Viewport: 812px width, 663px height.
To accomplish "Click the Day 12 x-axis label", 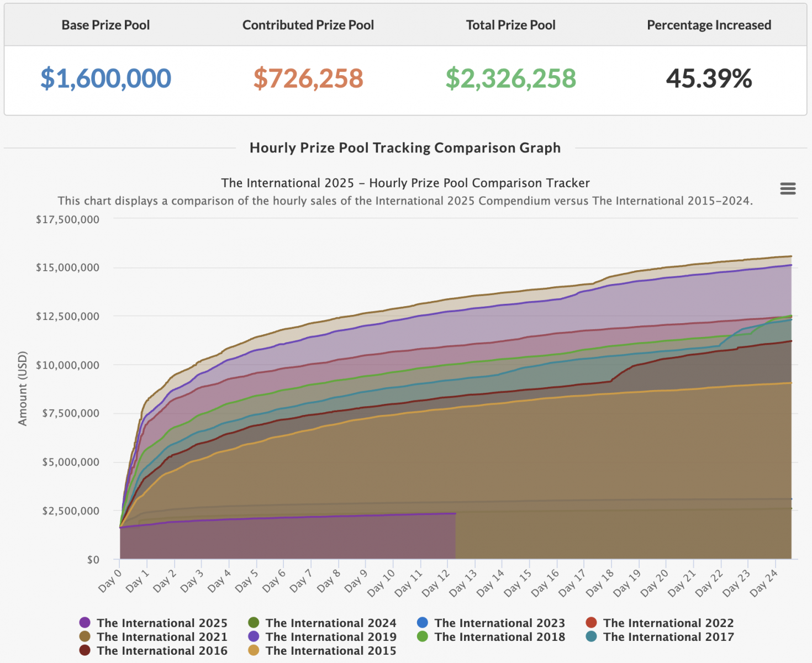I will pyautogui.click(x=435, y=582).
